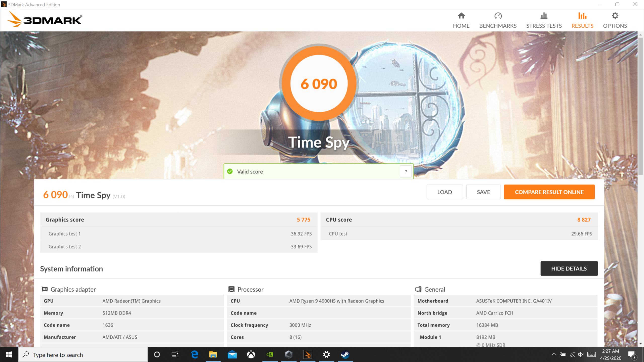Image resolution: width=644 pixels, height=362 pixels.
Task: Open NVIDIA GeForce app in taskbar
Action: 270,354
